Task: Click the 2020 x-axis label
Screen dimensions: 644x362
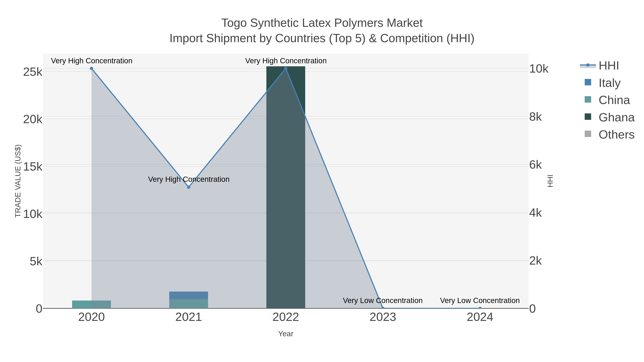Action: coord(91,317)
